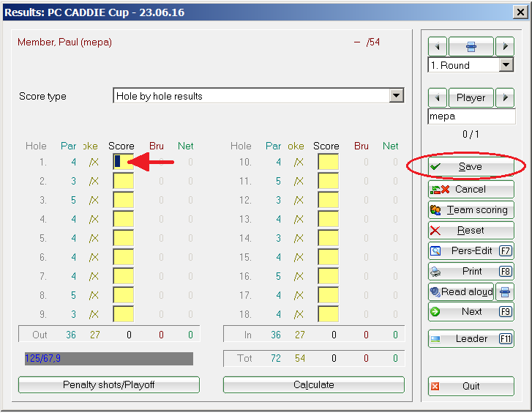532x413 pixels.
Task: Open Leader board (F11)
Action: click(x=471, y=338)
